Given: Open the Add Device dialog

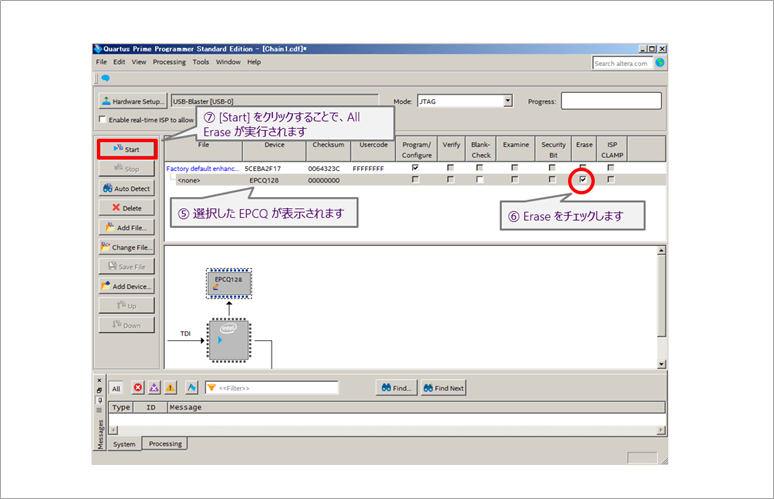Looking at the screenshot, I should 127,286.
